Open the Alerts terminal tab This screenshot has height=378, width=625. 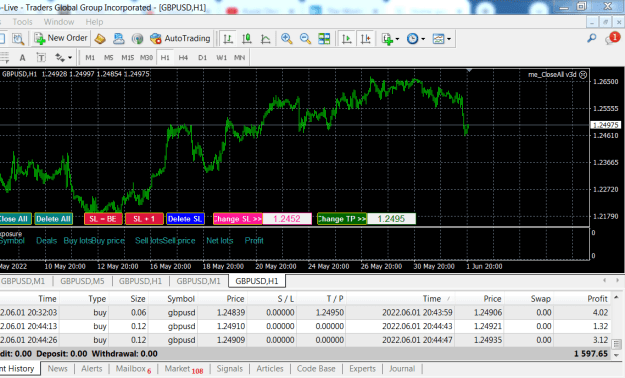[92, 369]
